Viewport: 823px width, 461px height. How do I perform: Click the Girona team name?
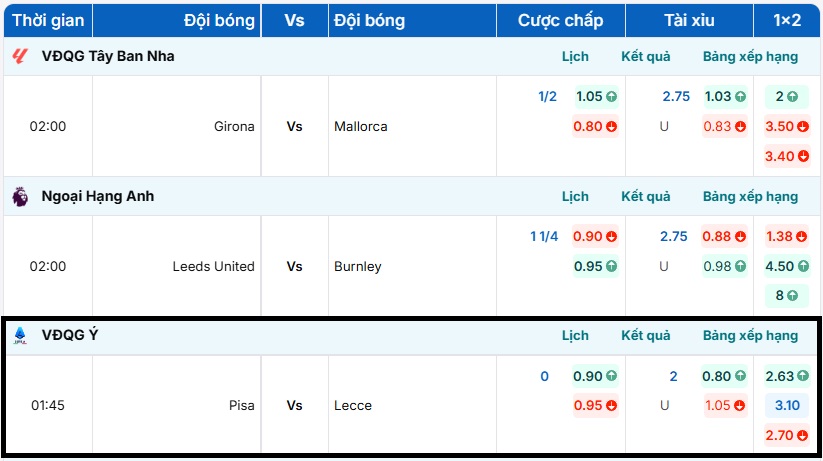coord(234,127)
